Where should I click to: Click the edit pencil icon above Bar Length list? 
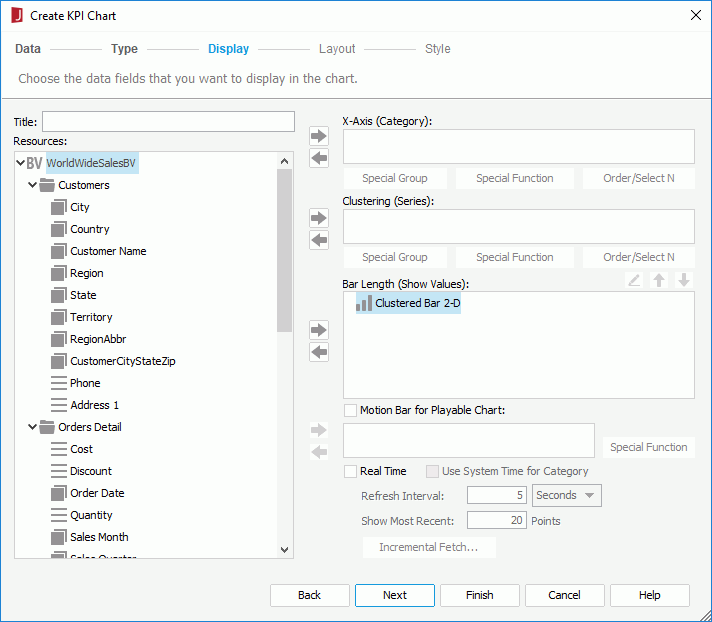[634, 280]
